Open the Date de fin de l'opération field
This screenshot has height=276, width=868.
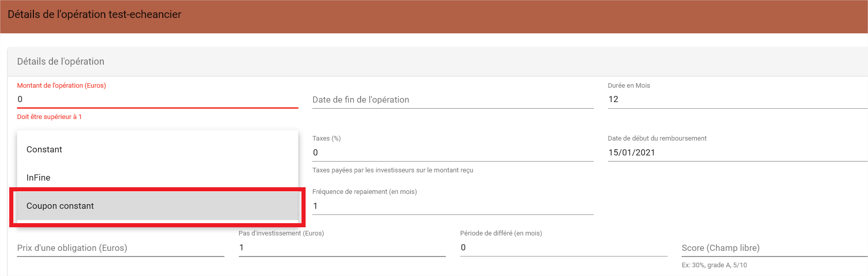[x=453, y=100]
